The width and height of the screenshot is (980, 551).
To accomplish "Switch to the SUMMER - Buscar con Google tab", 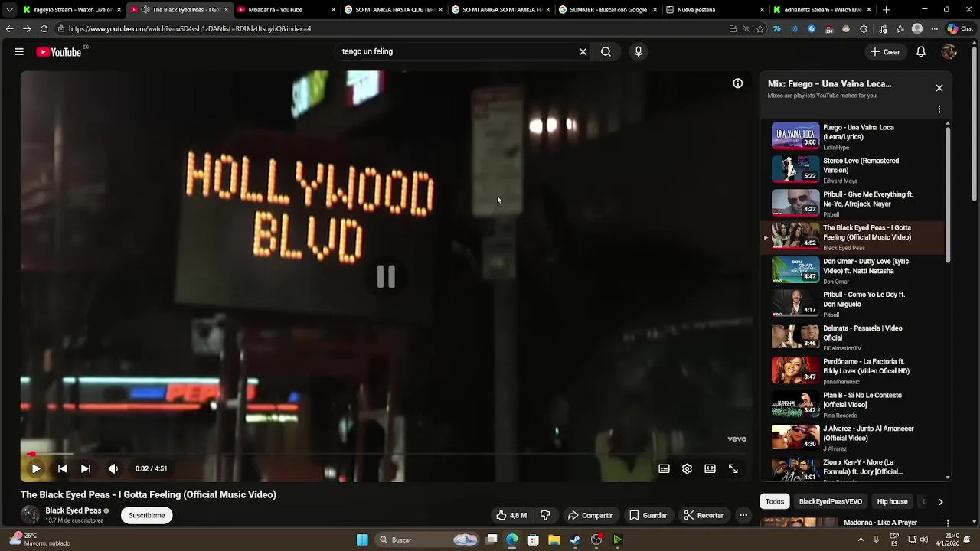I will [609, 10].
